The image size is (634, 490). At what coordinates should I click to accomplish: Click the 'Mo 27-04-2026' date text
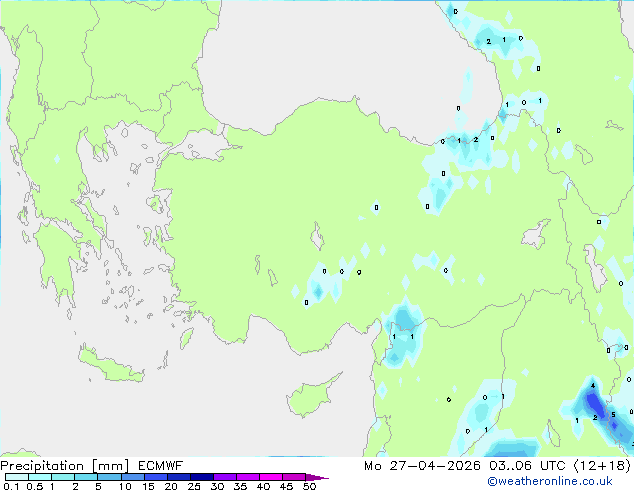423,466
